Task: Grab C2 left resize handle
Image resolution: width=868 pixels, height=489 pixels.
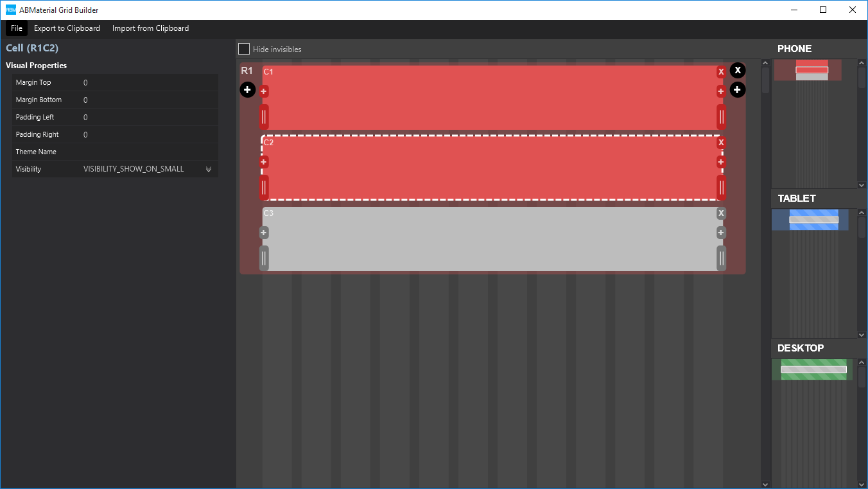Action: 264,187
